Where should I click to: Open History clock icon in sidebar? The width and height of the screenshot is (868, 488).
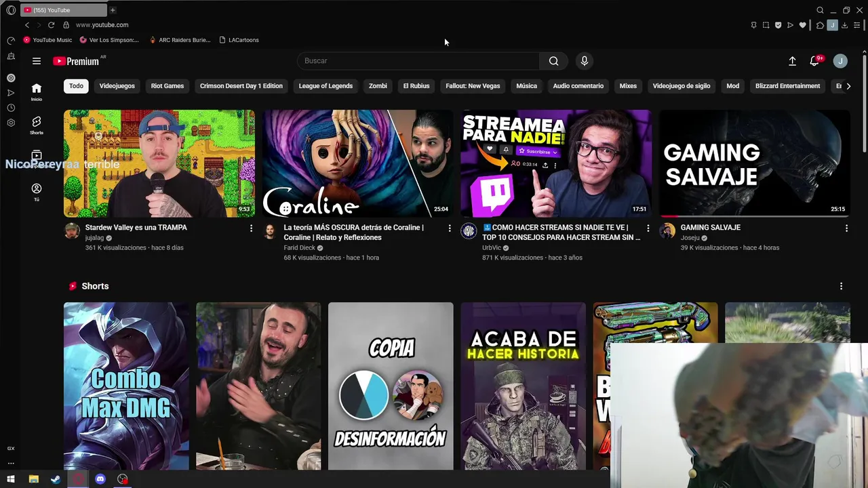coord(11,108)
